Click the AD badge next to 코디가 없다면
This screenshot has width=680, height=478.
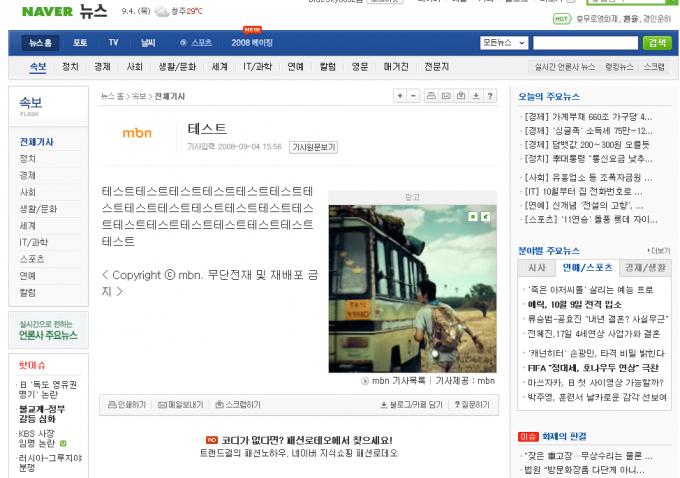coord(212,440)
